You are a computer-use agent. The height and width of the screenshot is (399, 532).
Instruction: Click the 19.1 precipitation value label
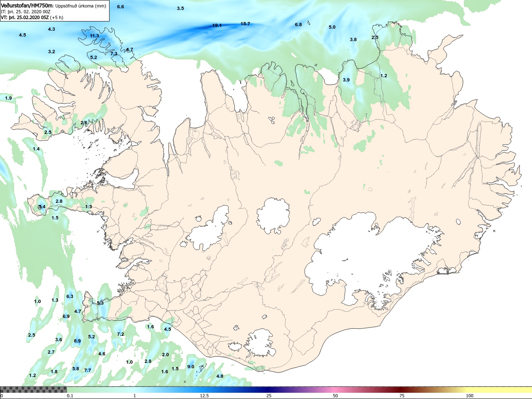[x=217, y=25]
